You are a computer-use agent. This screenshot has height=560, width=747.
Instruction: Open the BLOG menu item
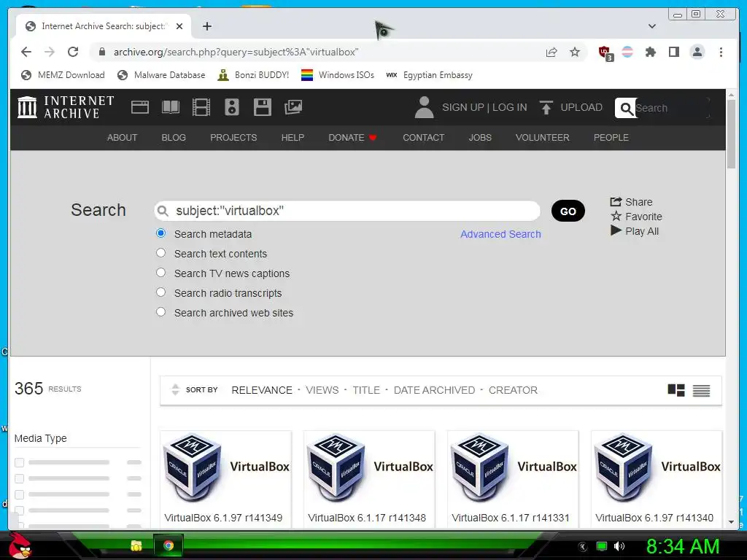pos(174,138)
